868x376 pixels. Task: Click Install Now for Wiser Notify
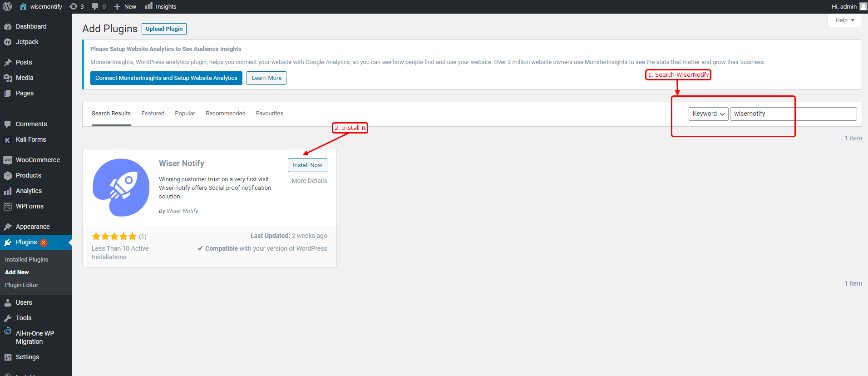pos(307,165)
